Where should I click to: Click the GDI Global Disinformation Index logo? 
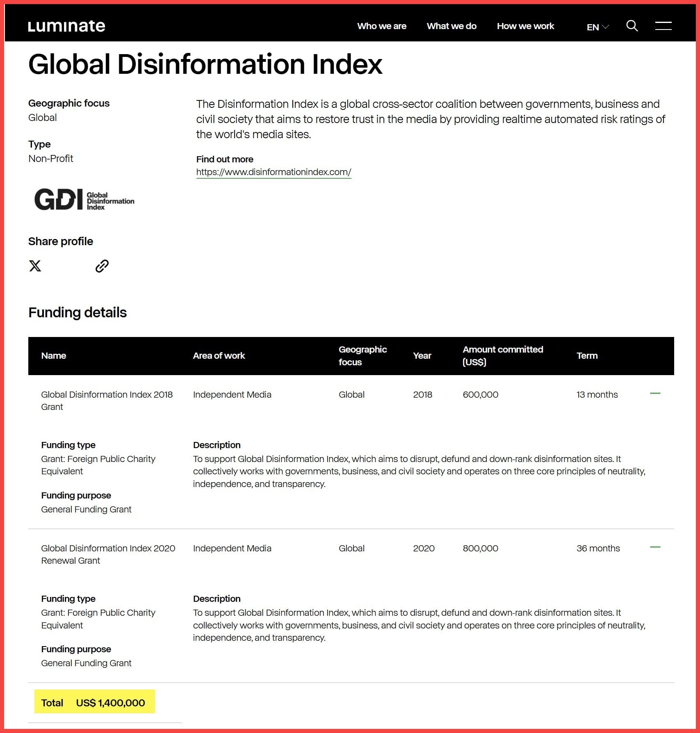click(84, 200)
